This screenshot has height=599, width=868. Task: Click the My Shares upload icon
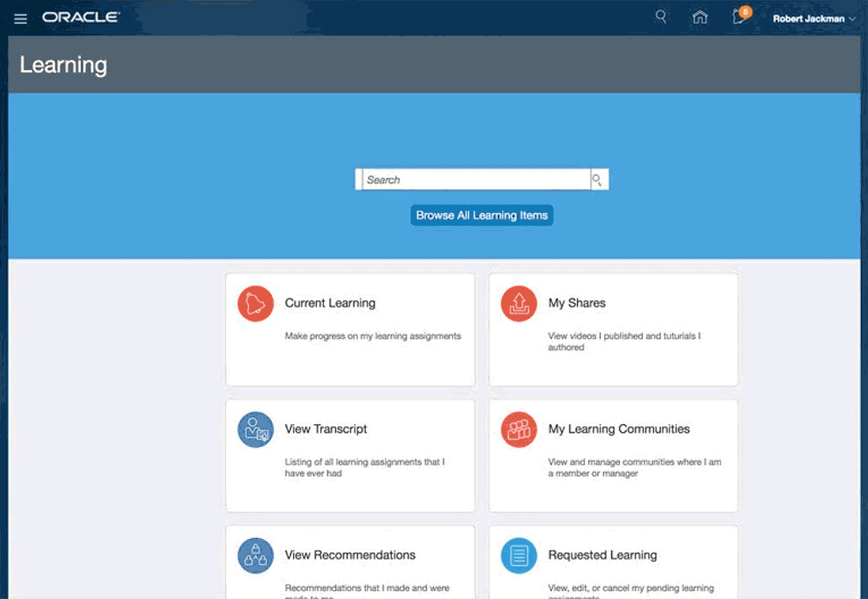pos(519,304)
